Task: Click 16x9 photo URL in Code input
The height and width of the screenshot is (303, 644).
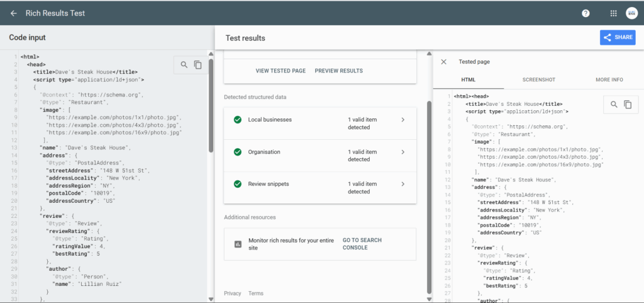Action: pyautogui.click(x=114, y=132)
